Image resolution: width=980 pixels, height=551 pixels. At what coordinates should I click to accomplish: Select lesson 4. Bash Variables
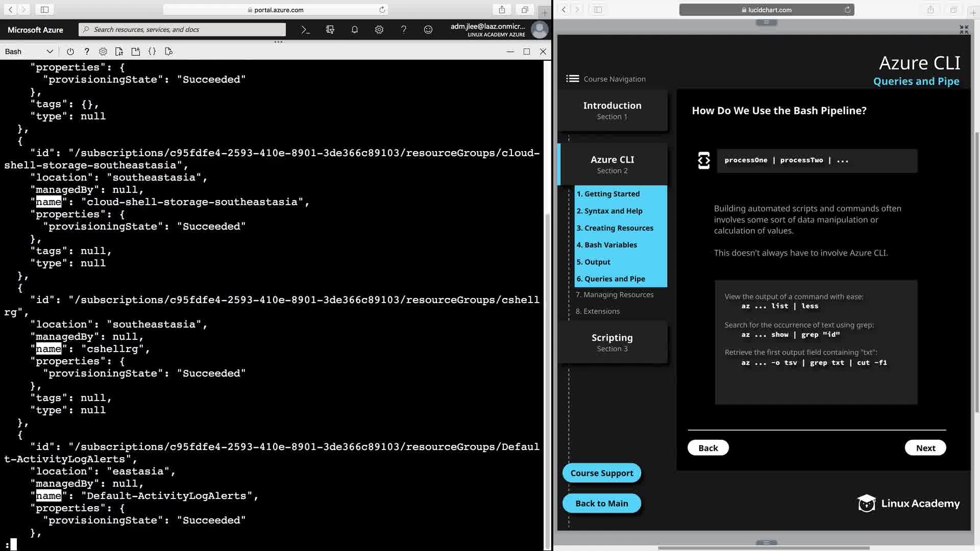tap(607, 245)
